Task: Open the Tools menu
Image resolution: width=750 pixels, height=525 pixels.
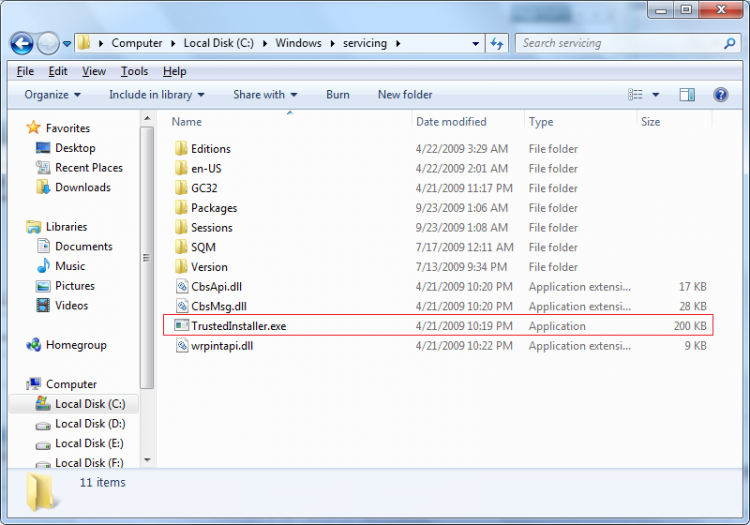Action: [134, 71]
